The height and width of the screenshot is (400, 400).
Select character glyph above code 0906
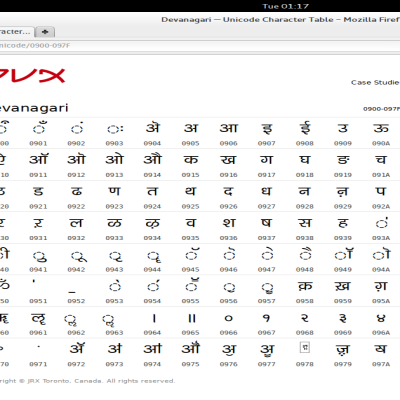click(x=229, y=128)
